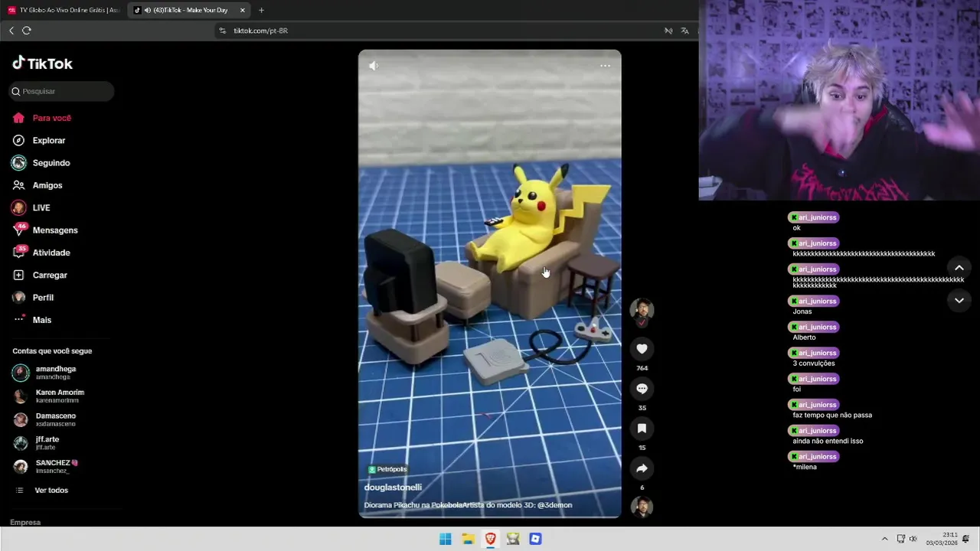Switch to TV Globo Ao Vivo tab

64,10
